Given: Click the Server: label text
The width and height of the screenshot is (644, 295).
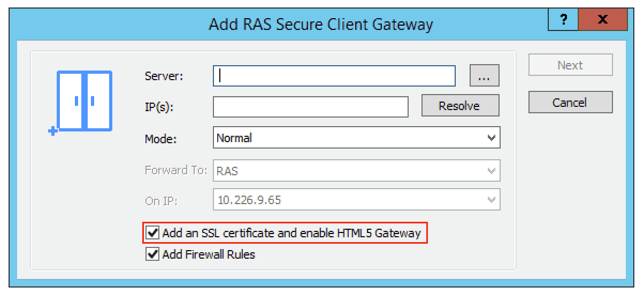Looking at the screenshot, I should click(x=164, y=76).
